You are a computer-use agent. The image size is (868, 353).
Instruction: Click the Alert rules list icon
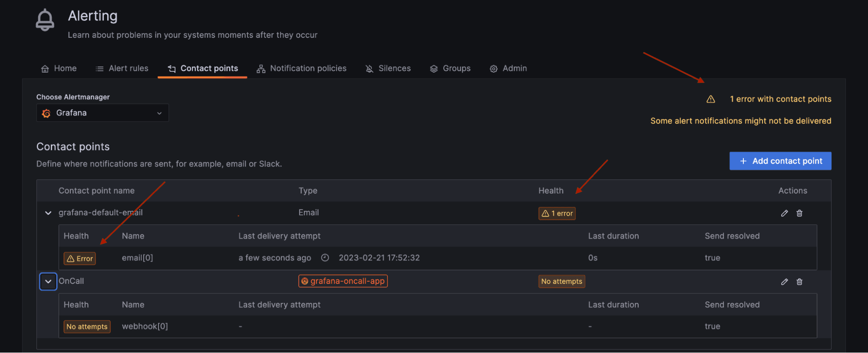pyautogui.click(x=99, y=69)
